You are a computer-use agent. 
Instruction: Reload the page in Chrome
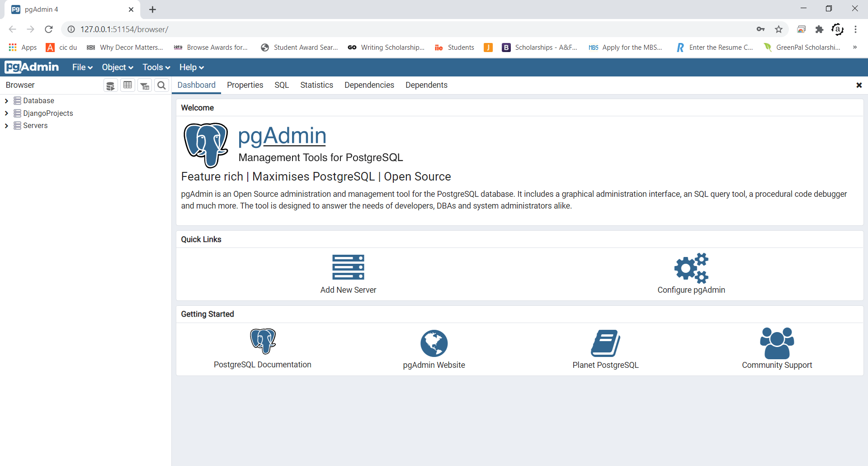point(49,29)
